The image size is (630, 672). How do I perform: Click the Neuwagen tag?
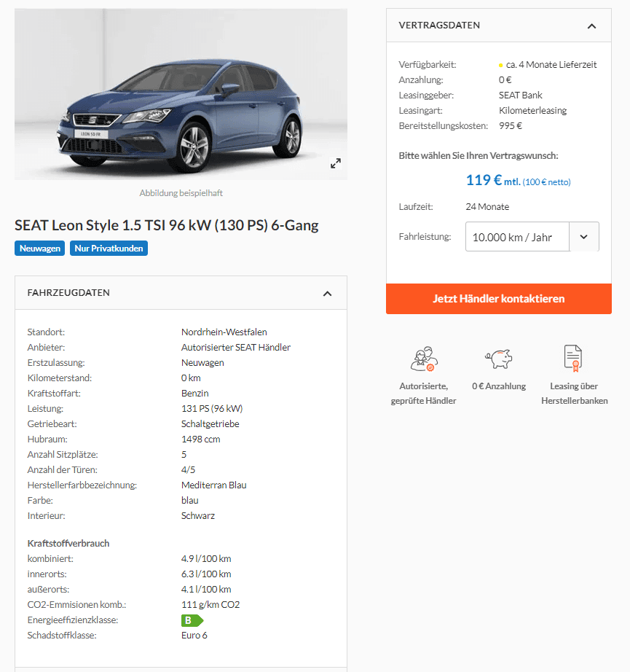coord(40,249)
